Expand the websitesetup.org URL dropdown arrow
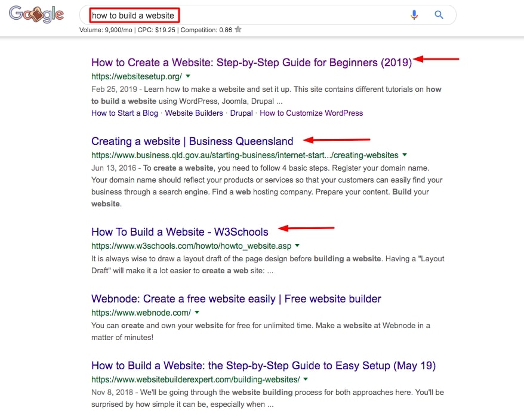Image resolution: width=524 pixels, height=420 pixels. (x=188, y=76)
